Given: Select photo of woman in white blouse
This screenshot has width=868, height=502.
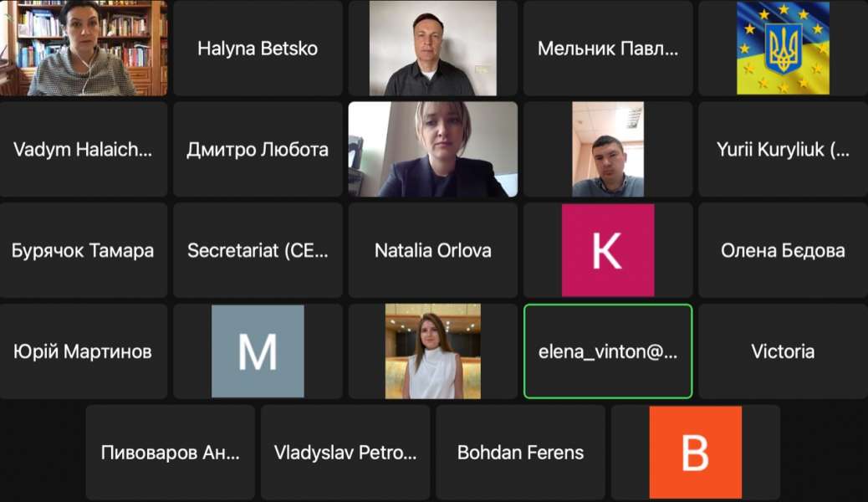Looking at the screenshot, I should [x=433, y=351].
